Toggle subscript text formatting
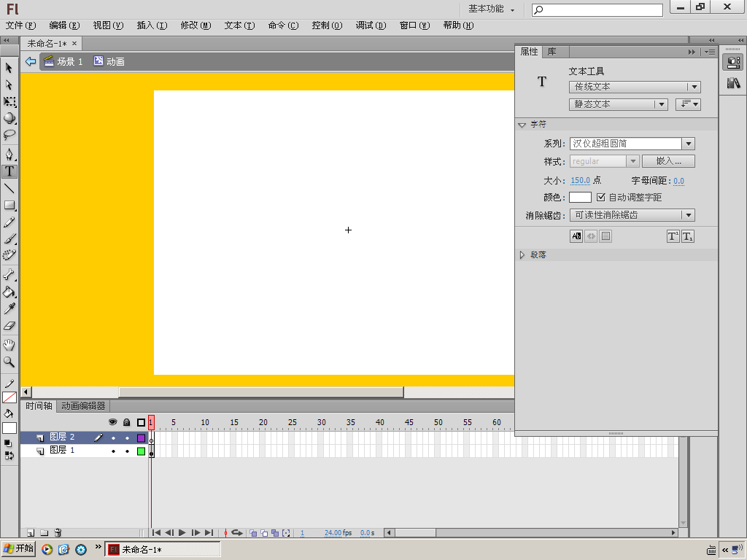 687,236
